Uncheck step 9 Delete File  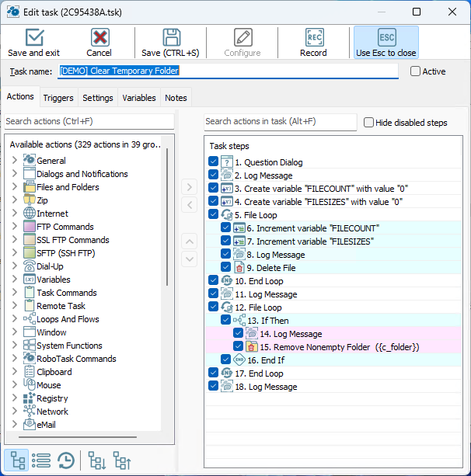point(226,268)
